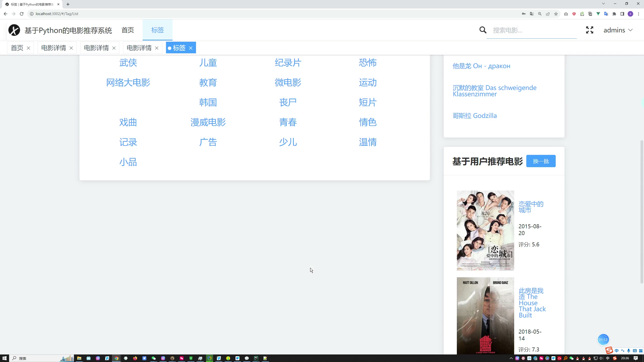Screen dimensions: 644x362
Task: Open the 微电影 tag
Action: click(288, 82)
